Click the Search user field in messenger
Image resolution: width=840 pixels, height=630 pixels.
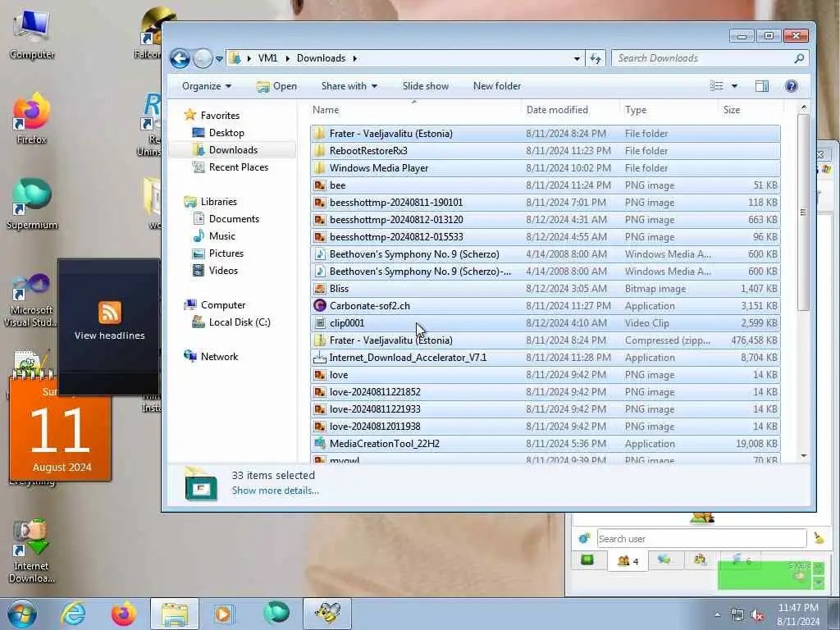click(701, 538)
